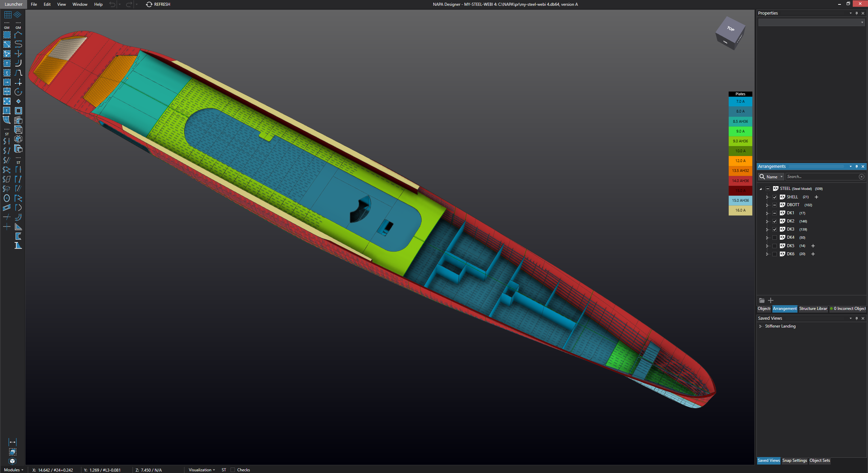Click the Arrangements search input field
This screenshot has width=868, height=473.
pos(822,177)
